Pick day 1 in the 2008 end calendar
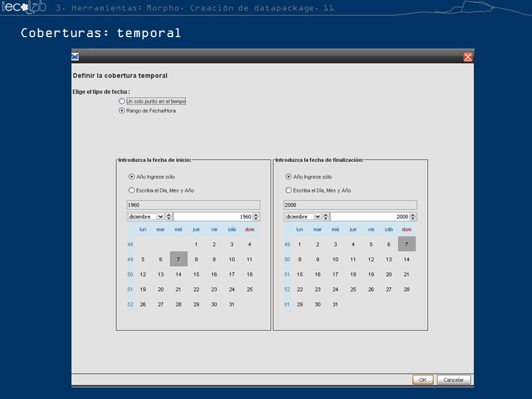 300,244
